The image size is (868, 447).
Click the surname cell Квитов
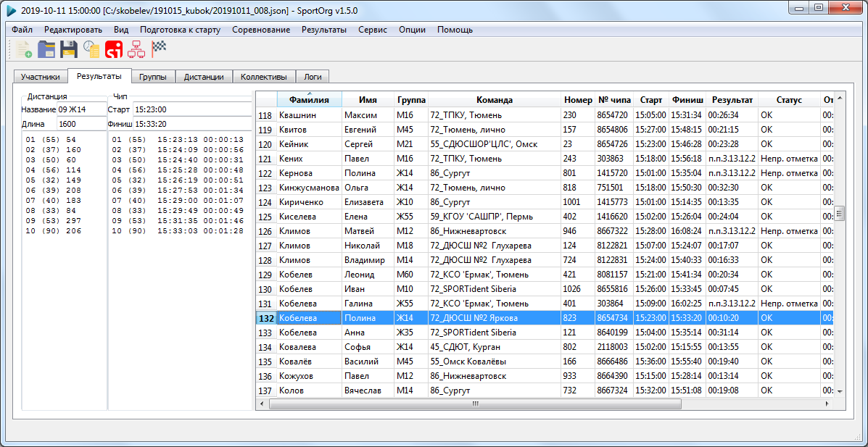click(x=310, y=130)
